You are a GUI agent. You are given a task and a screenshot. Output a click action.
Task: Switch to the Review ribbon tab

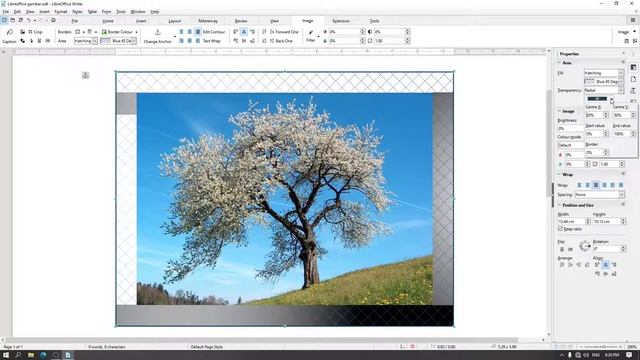[x=241, y=21]
